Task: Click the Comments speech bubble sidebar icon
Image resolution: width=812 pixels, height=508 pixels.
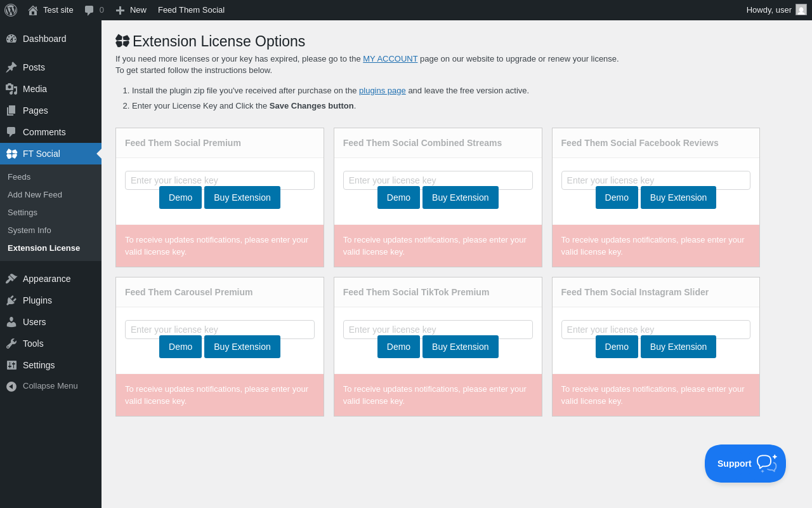Action: click(x=11, y=132)
